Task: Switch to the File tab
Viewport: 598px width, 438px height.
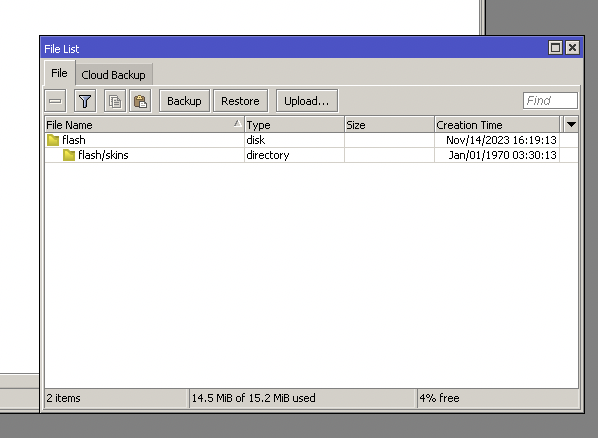Action: [59, 73]
